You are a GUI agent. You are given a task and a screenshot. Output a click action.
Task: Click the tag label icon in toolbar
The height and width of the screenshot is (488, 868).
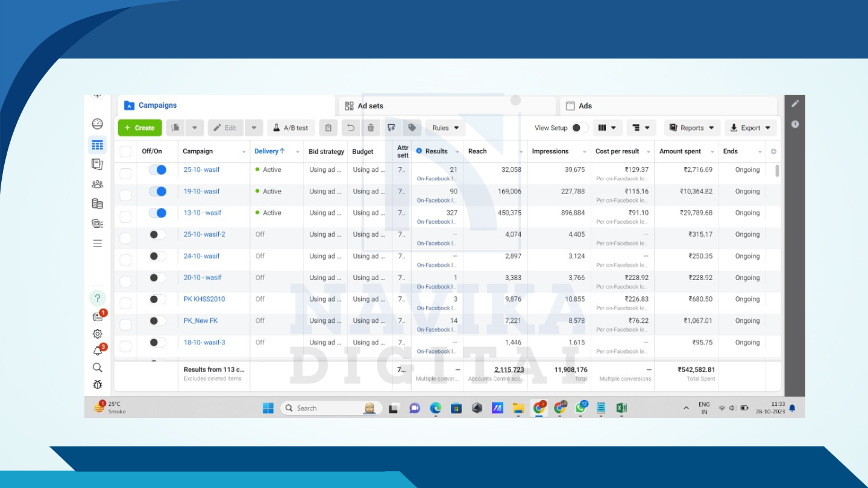click(x=412, y=128)
